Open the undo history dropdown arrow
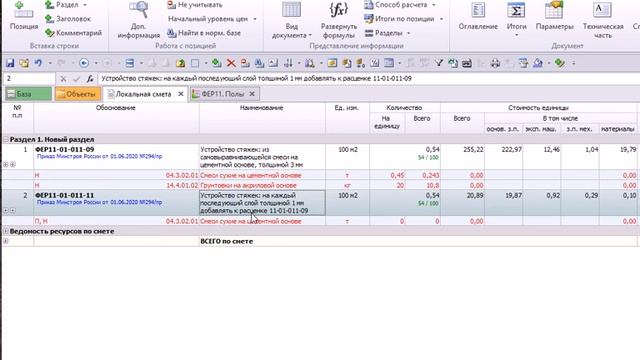The width and height of the screenshot is (640, 360). coord(50,63)
